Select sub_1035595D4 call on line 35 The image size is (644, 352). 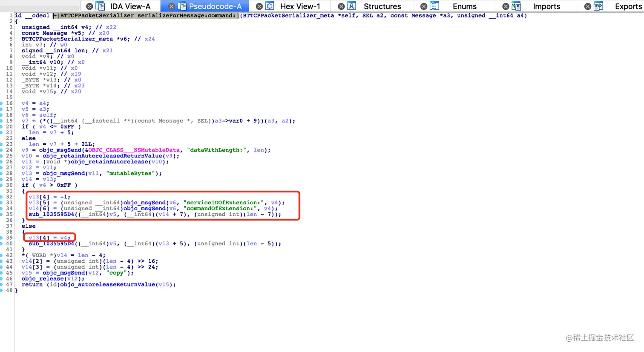click(x=52, y=215)
